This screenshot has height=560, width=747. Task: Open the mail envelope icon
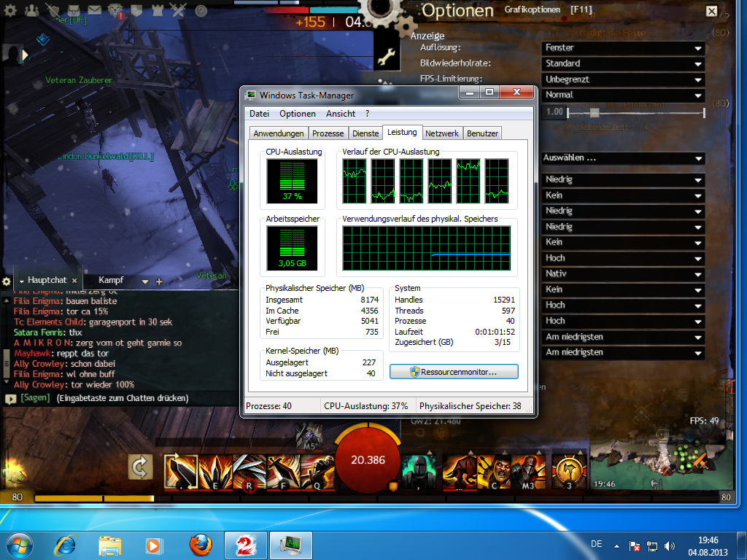[x=95, y=10]
